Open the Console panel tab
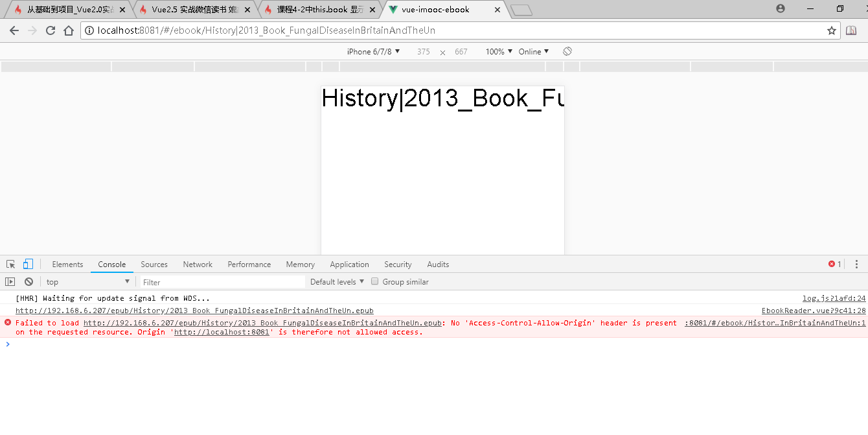Screen dimensions: 868x435 [x=112, y=264]
